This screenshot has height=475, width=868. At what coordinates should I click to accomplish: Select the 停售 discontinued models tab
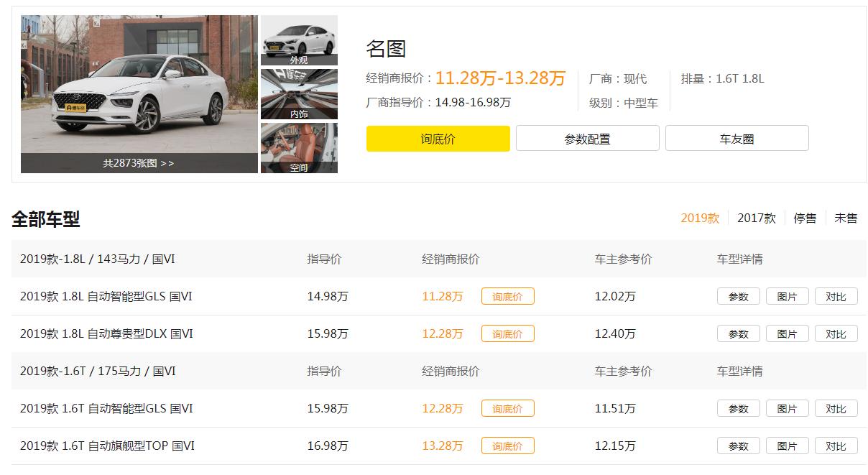pos(804,218)
